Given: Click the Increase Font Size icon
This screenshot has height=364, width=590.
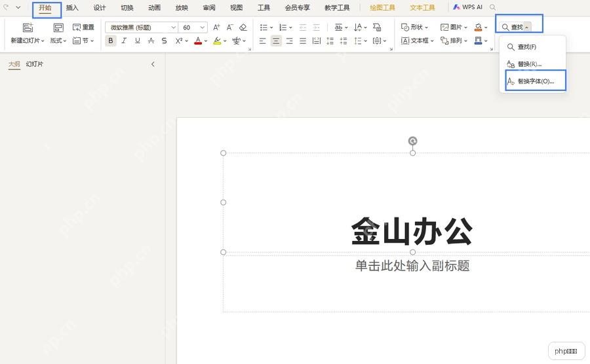Looking at the screenshot, I should pyautogui.click(x=216, y=27).
